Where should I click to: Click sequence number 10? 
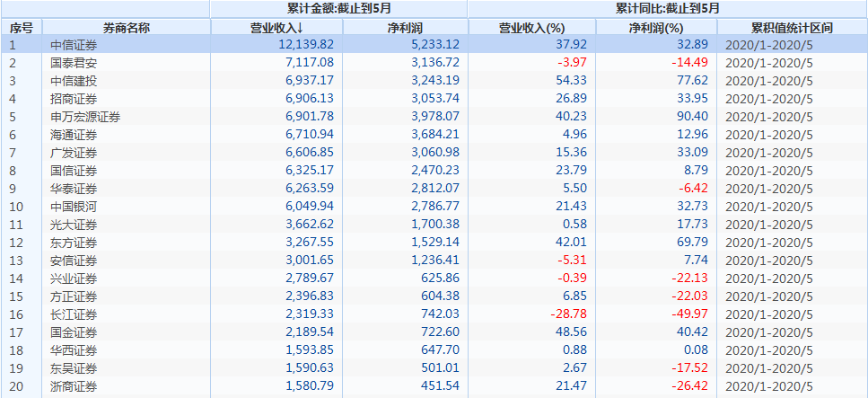pos(15,208)
